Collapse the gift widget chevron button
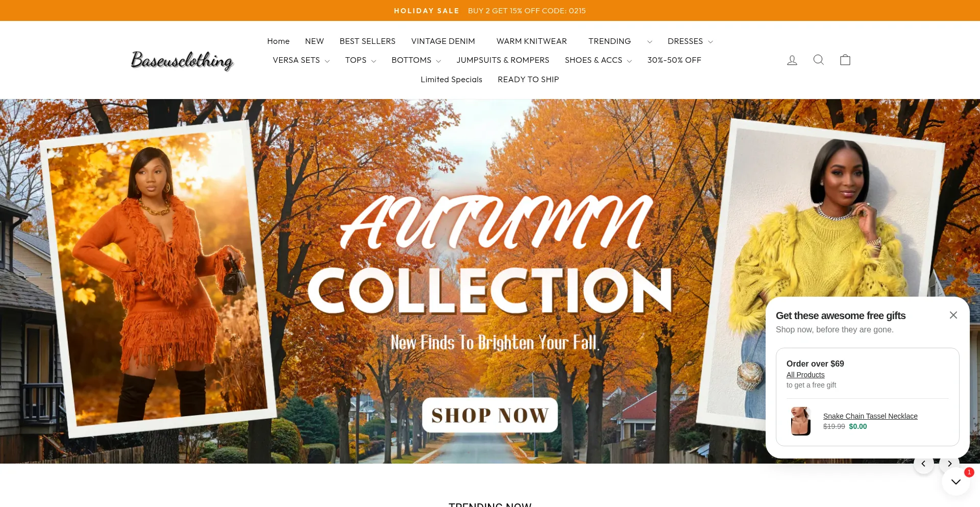980x507 pixels. [956, 481]
